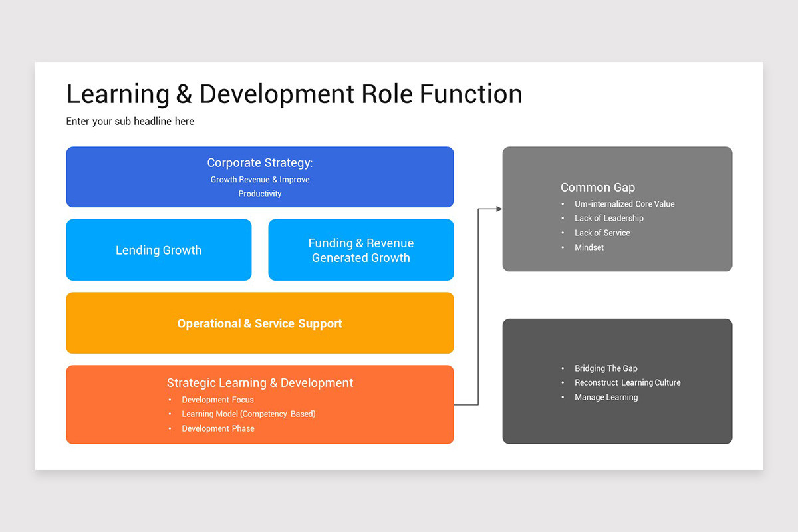Viewport: 798px width, 532px height.
Task: Click the Bridging The Gap bullet
Action: pos(606,368)
